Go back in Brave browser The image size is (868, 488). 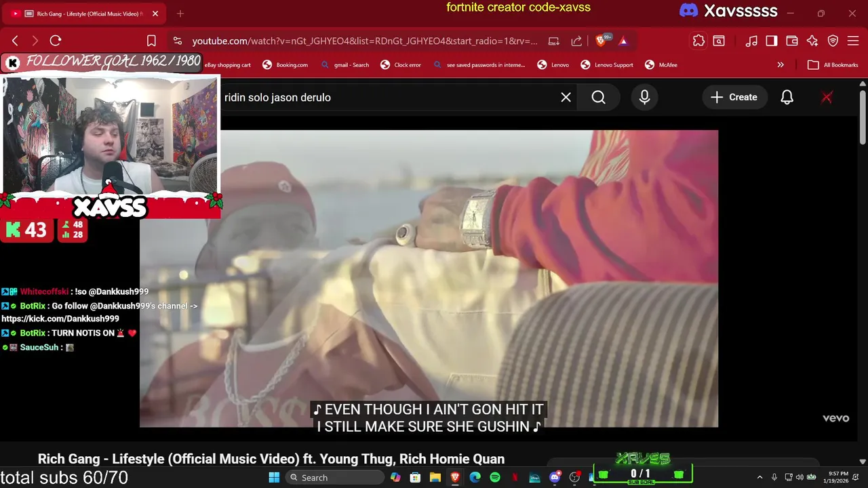pyautogui.click(x=16, y=41)
